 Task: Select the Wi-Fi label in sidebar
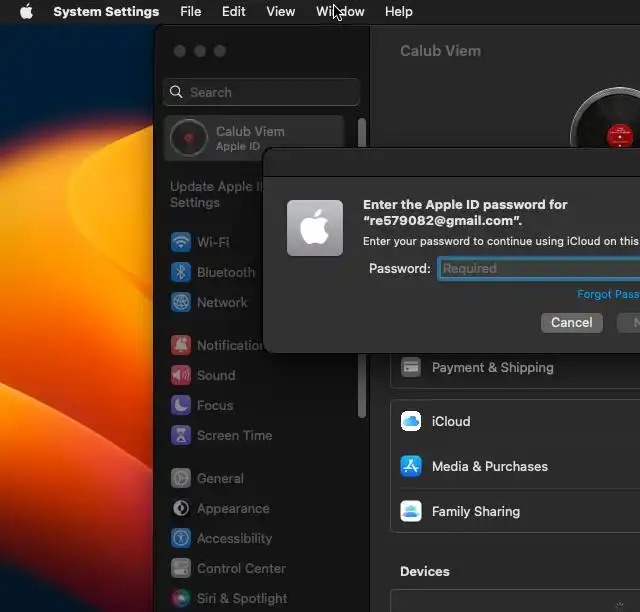(x=213, y=242)
